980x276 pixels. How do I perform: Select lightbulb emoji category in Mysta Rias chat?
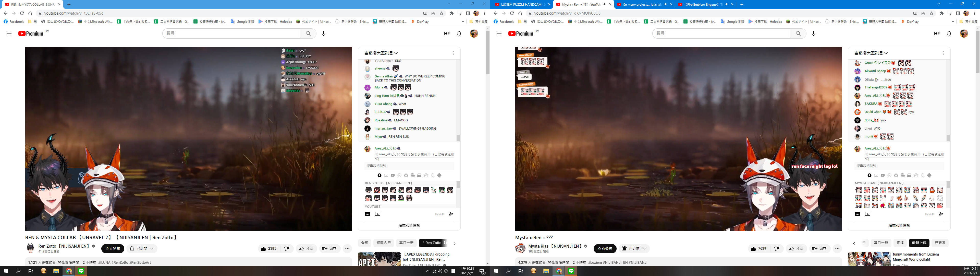tap(922, 175)
